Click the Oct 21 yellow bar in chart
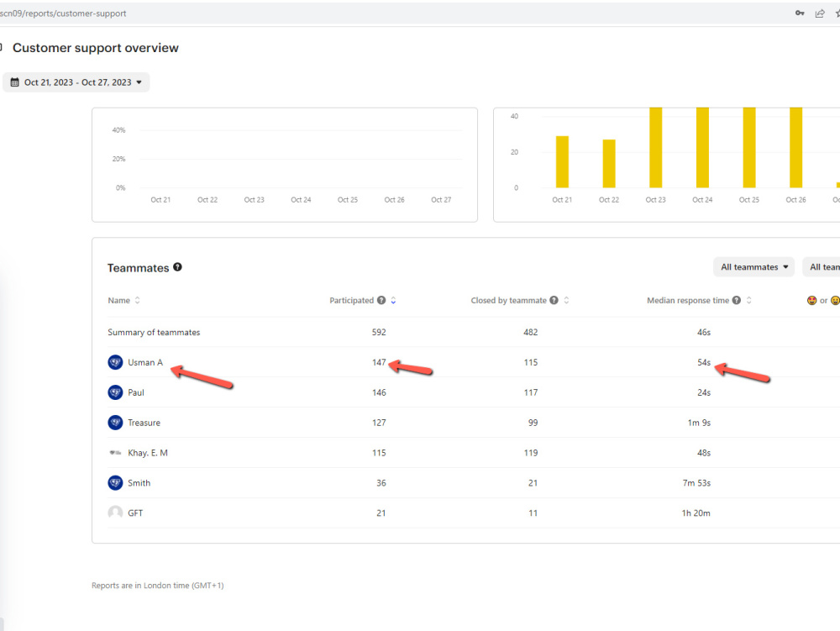This screenshot has height=631, width=840. [x=562, y=162]
